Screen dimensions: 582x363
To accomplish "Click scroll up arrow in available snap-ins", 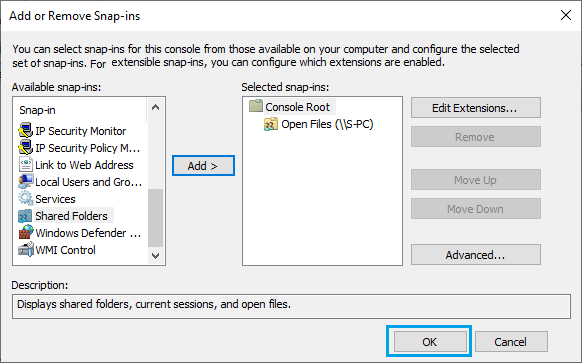I will click(x=156, y=108).
